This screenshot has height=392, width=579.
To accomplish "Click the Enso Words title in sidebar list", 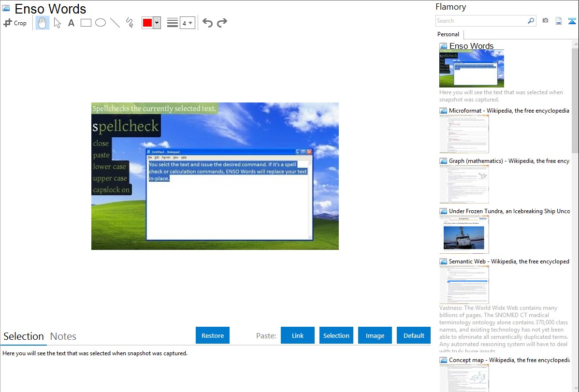I will (x=471, y=46).
